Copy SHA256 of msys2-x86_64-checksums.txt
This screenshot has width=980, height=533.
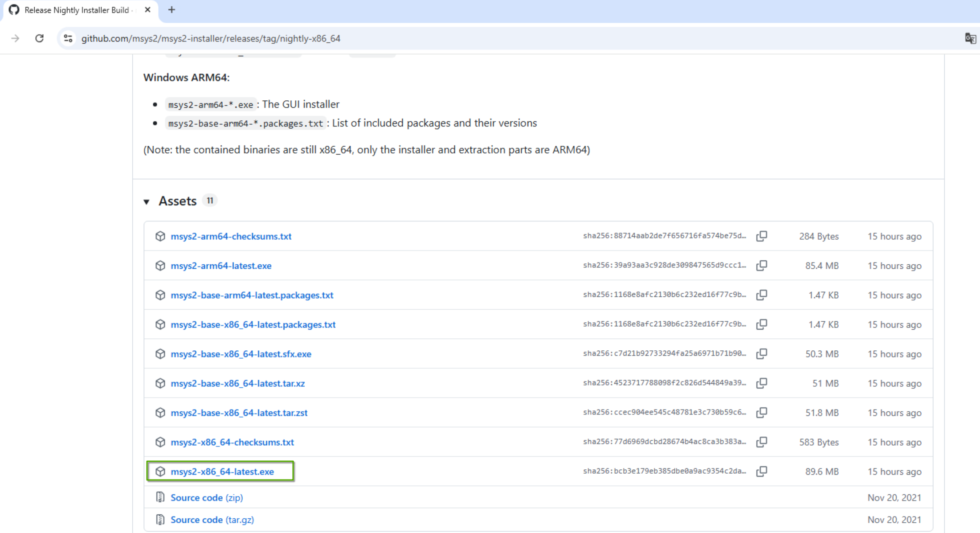tap(762, 442)
